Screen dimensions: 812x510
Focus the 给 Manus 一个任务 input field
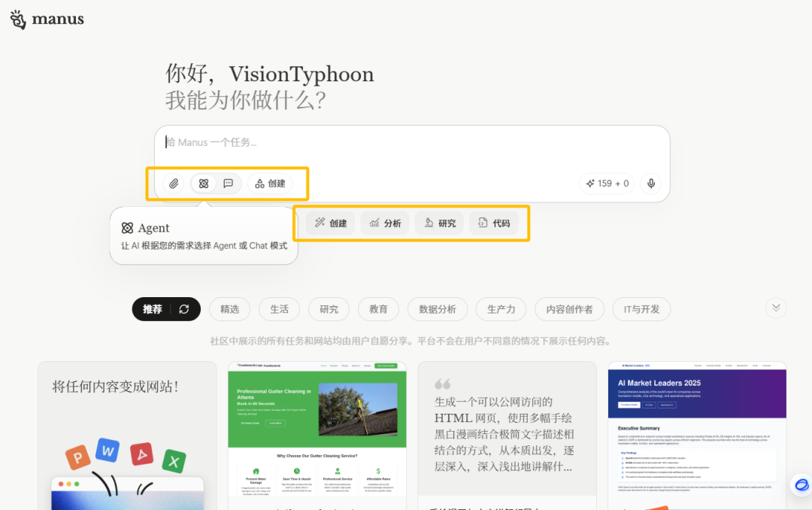click(x=412, y=142)
